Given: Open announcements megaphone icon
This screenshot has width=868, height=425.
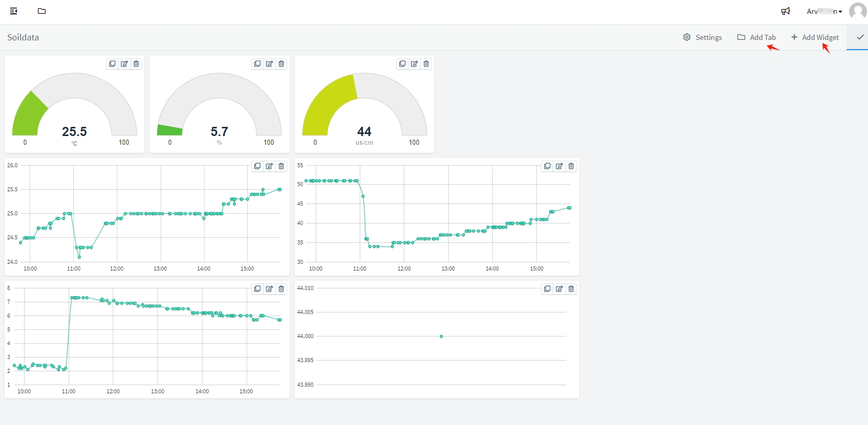Looking at the screenshot, I should [x=785, y=11].
